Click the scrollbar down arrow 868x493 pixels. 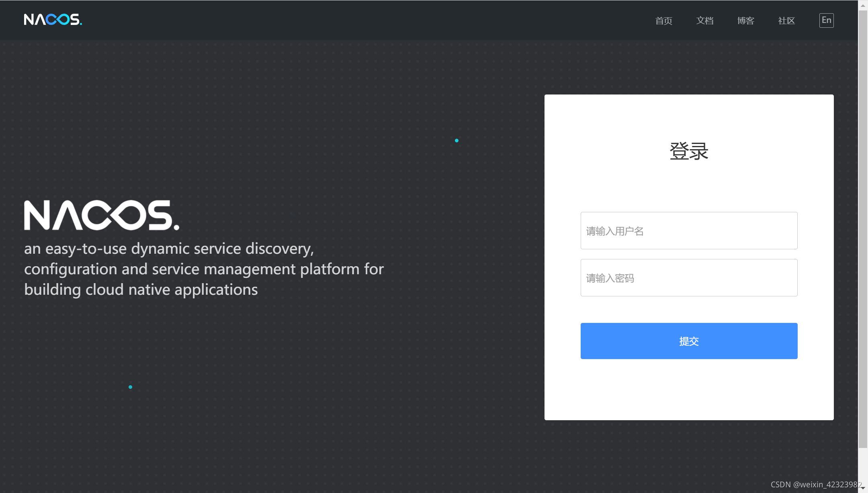(x=863, y=488)
